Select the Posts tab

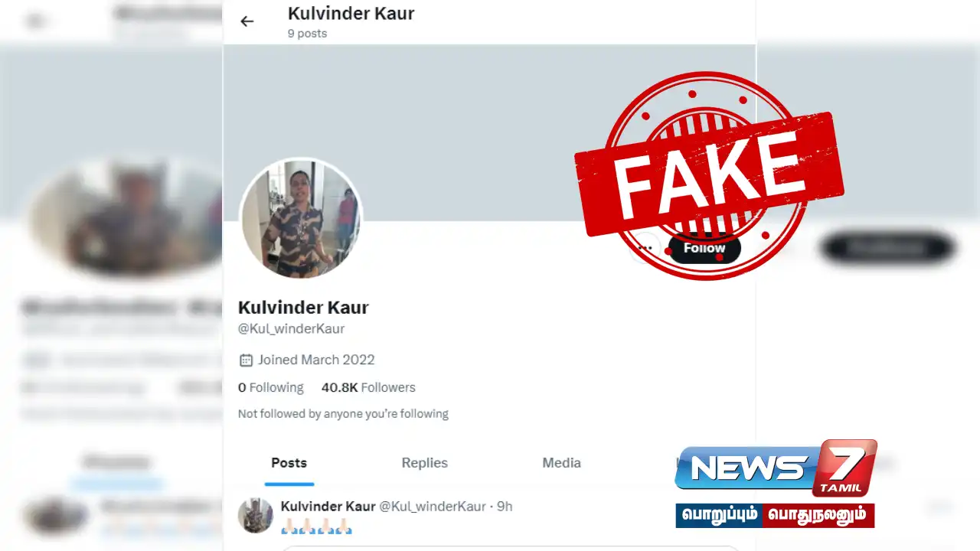(289, 463)
